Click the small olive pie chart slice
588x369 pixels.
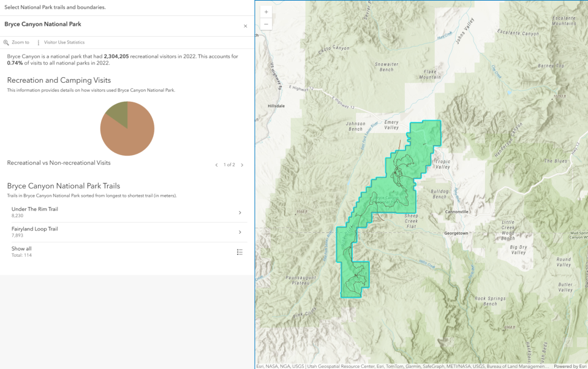pos(116,111)
